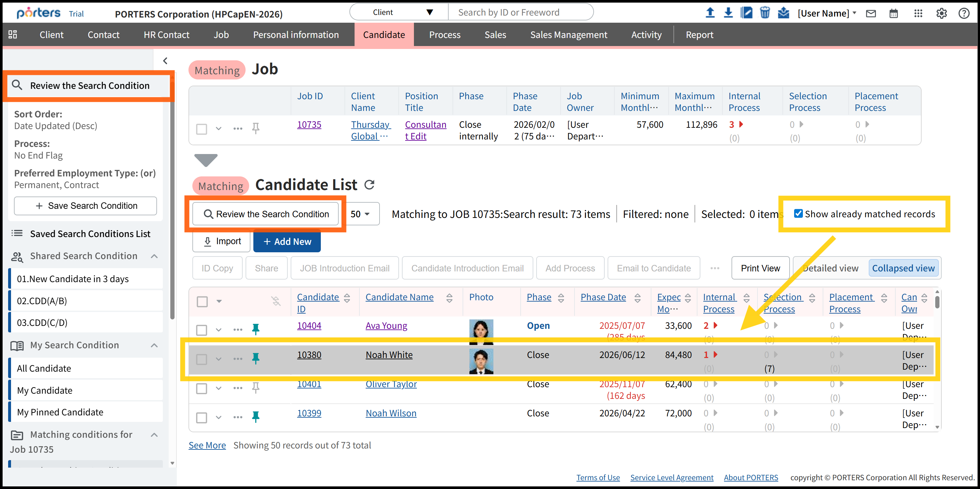Open the calendar icon in header
Image resolution: width=980 pixels, height=489 pixels.
click(894, 14)
